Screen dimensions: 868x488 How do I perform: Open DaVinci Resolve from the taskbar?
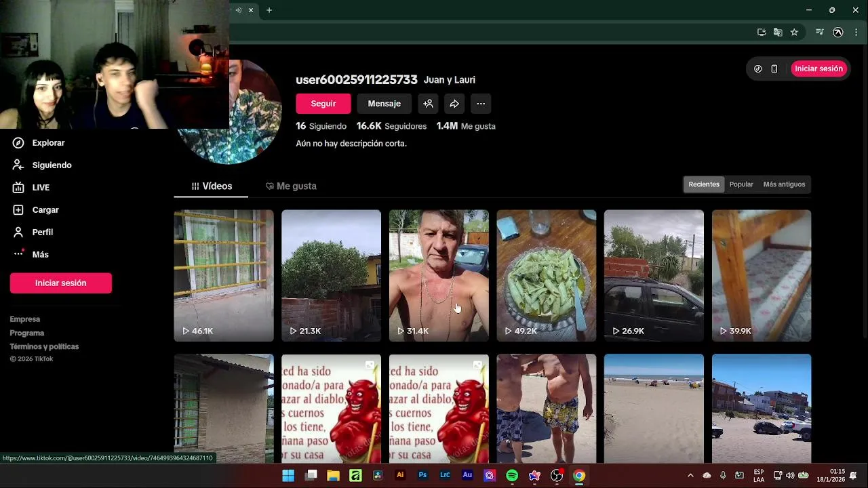tap(378, 476)
